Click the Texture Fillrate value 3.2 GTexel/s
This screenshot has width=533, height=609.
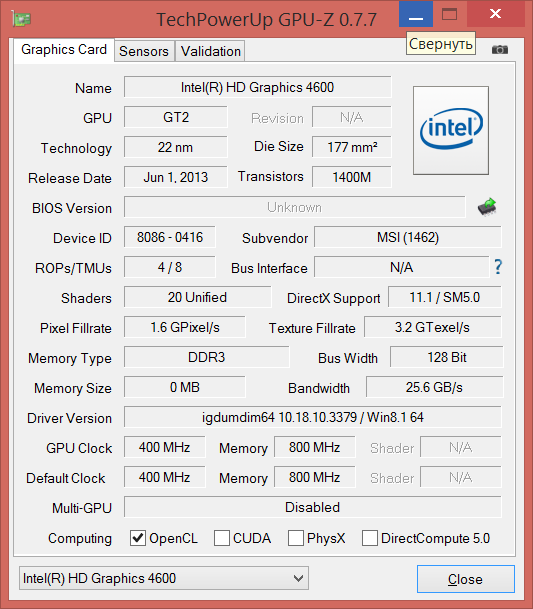pyautogui.click(x=433, y=327)
